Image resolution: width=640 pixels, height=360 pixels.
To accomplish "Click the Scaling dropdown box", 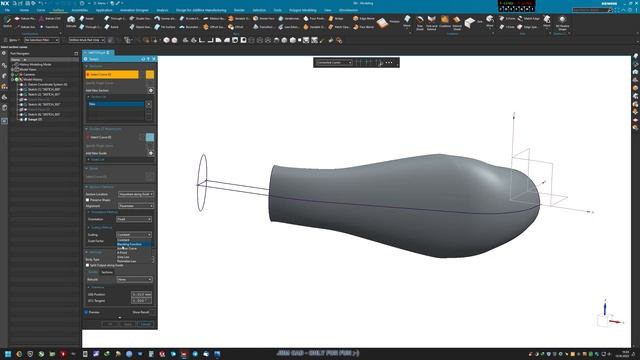I will (134, 235).
